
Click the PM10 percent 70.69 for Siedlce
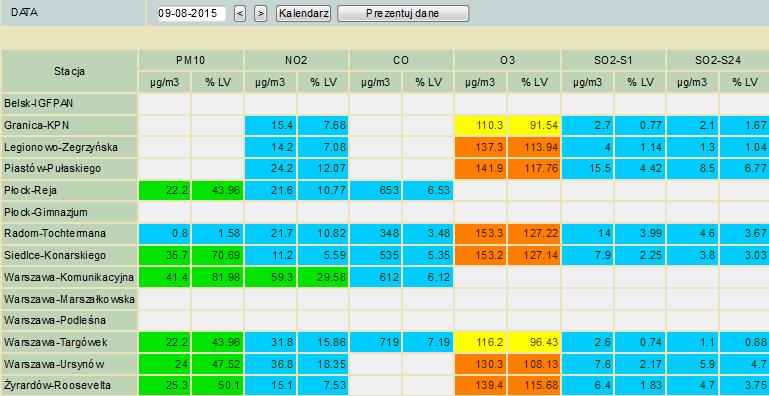[217, 255]
